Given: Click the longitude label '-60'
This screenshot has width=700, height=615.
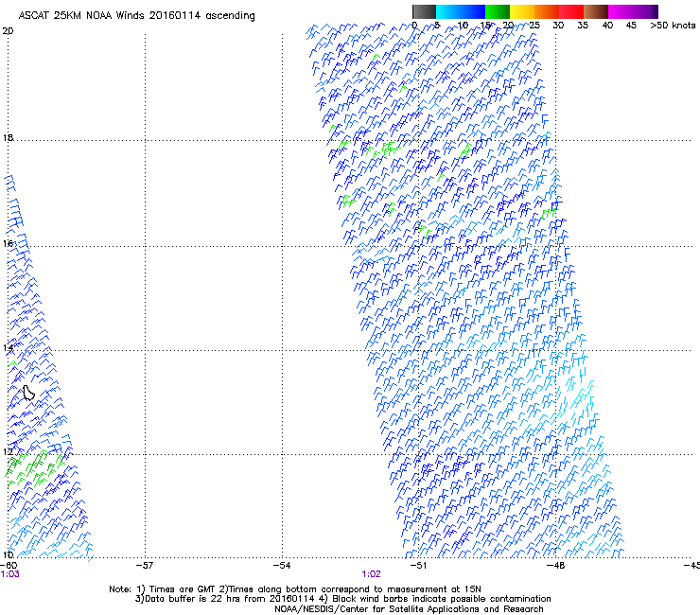Looking at the screenshot, I should coord(9,566).
